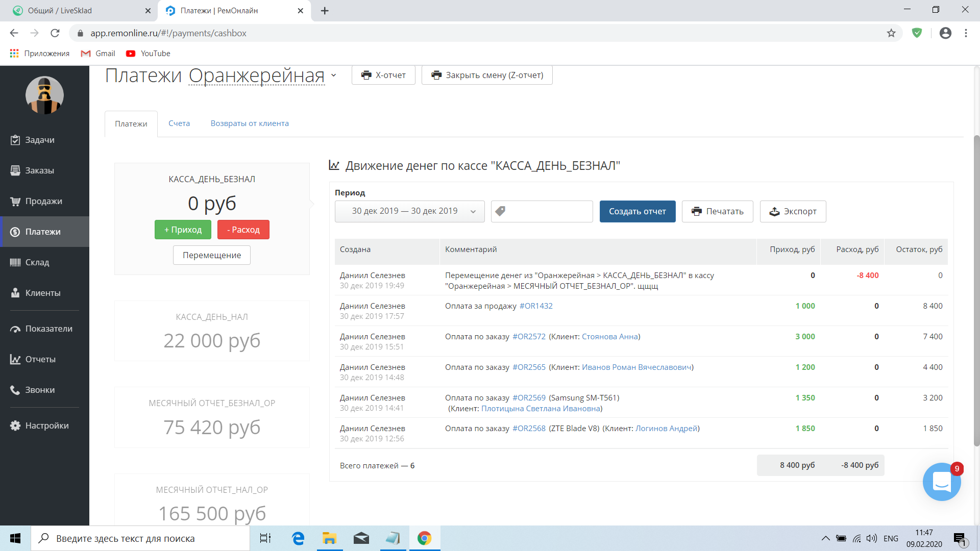Switch to the Счета tab
980x551 pixels.
tap(179, 123)
